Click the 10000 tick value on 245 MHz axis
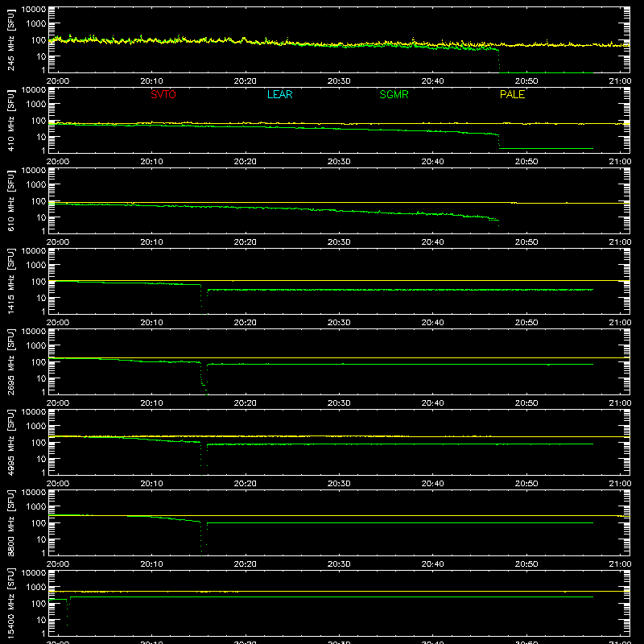Screen dimensions: 644x644 tap(34, 10)
